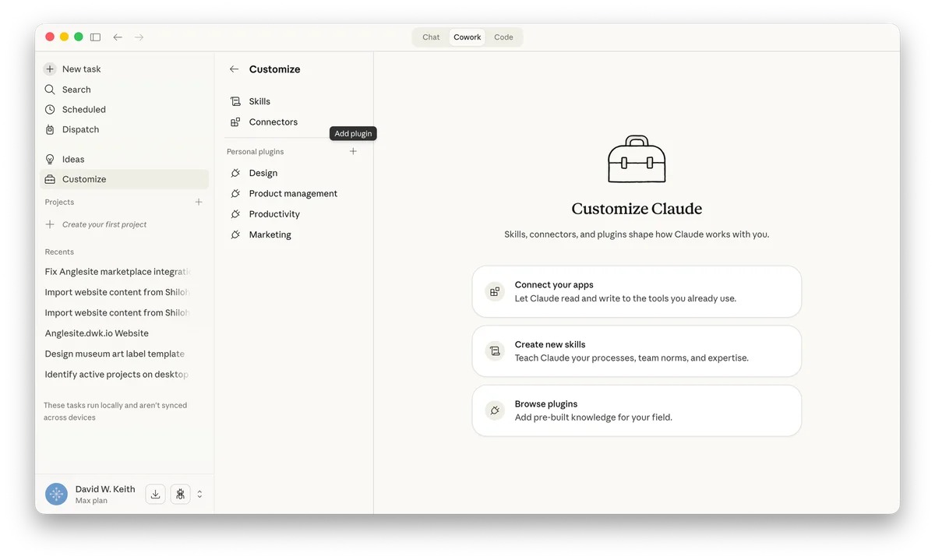
Task: Collapse Customize with the back arrow
Action: click(x=233, y=69)
